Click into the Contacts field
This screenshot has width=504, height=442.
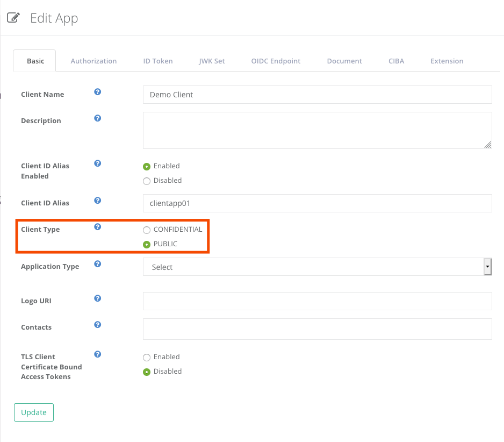[317, 329]
